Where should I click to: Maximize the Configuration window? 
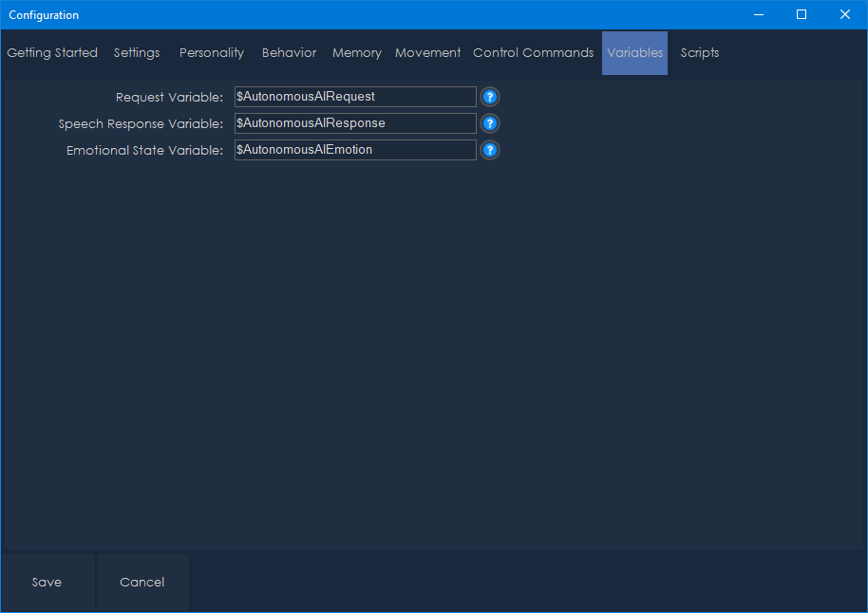point(802,14)
